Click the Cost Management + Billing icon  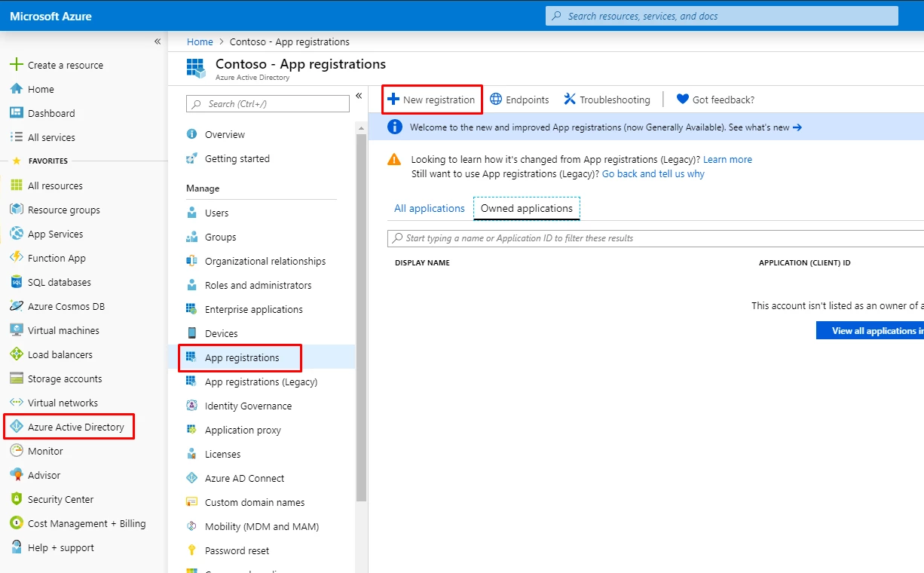16,523
